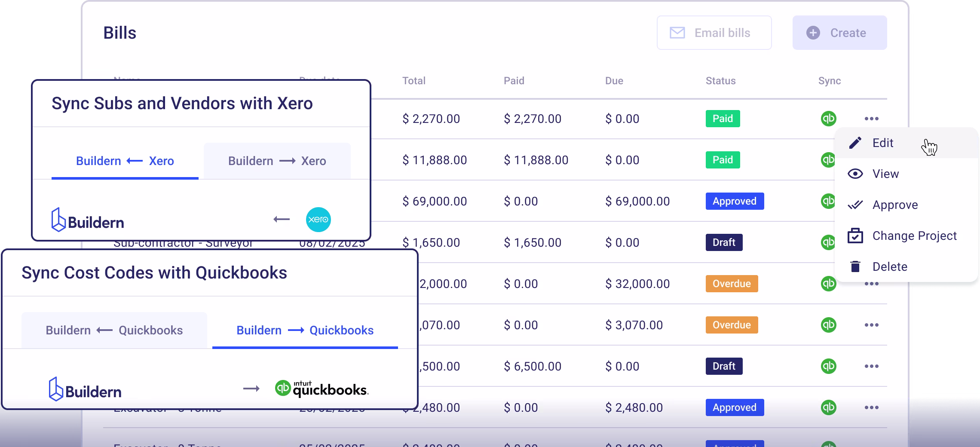Open the three-dot menu for the $2,480.00 approved bill
980x447 pixels.
click(x=871, y=407)
